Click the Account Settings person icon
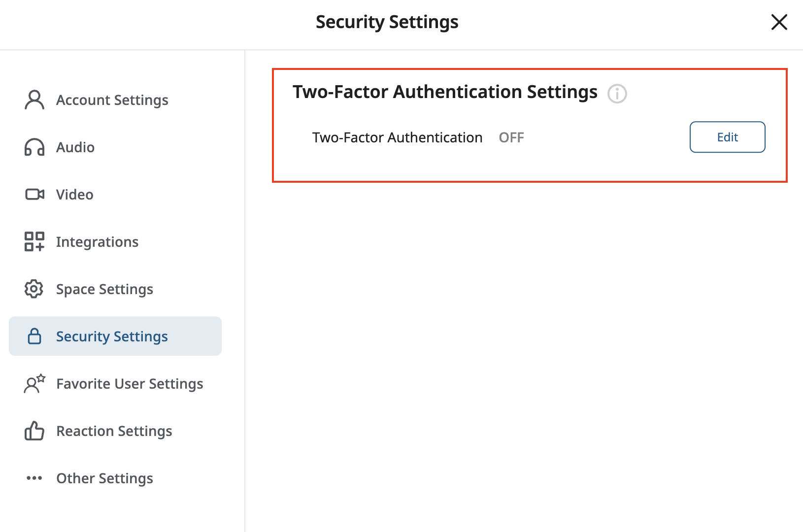Viewport: 803px width, 532px height. [34, 100]
